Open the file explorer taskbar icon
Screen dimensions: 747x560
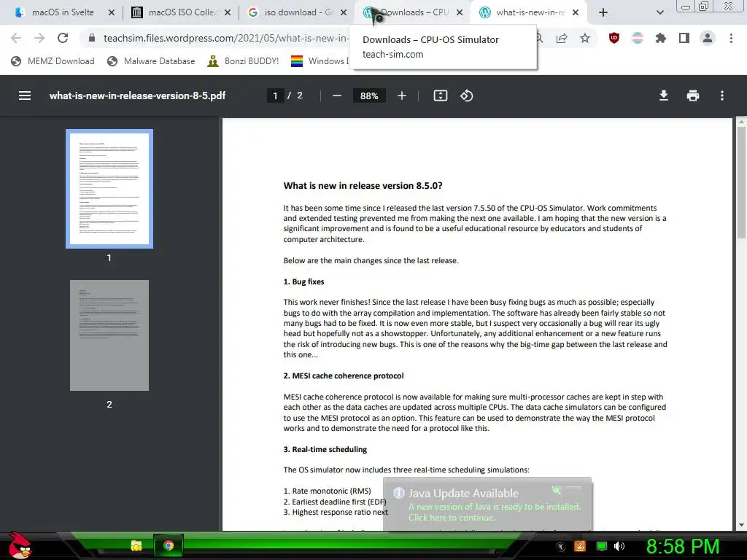[x=136, y=545]
